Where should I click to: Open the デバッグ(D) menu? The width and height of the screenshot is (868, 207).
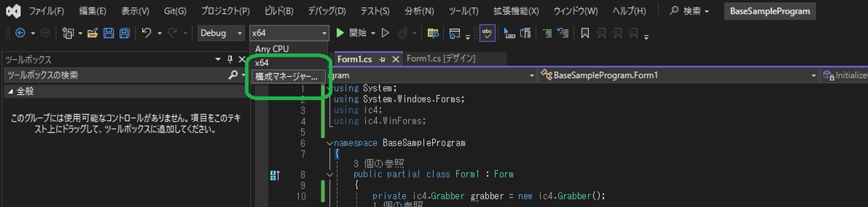(327, 11)
